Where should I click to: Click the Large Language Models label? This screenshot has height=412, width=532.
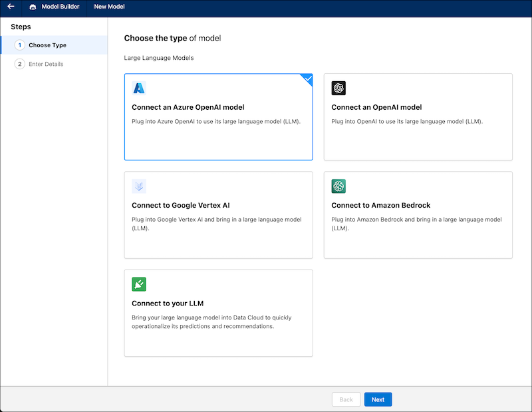tap(159, 58)
